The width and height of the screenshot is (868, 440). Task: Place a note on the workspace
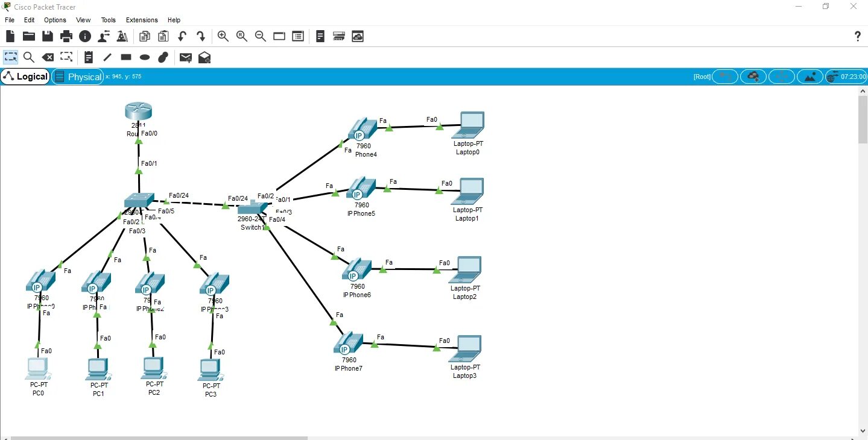point(89,57)
